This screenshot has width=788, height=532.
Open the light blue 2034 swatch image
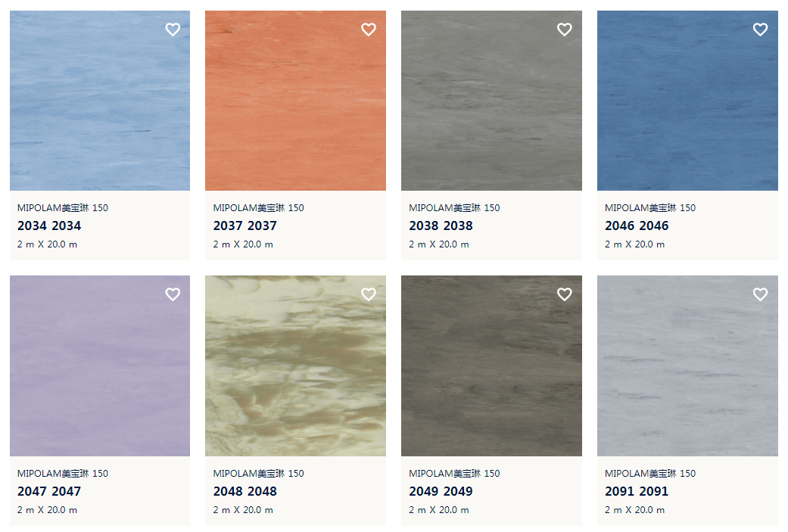[100, 101]
